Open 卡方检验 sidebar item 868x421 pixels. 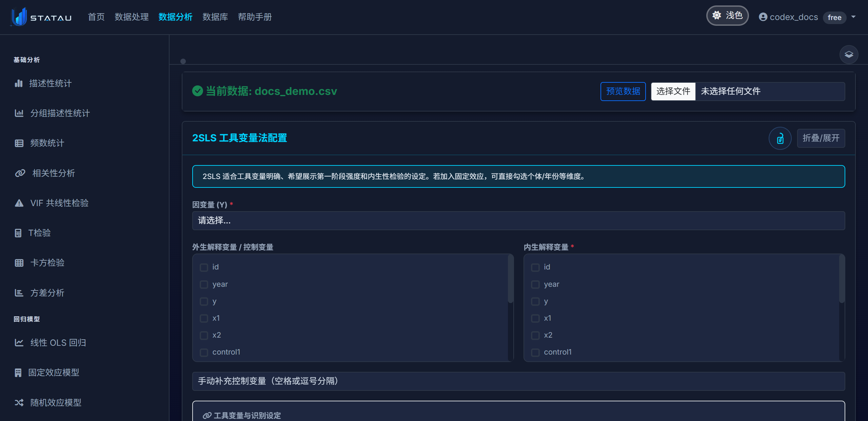[x=47, y=263]
